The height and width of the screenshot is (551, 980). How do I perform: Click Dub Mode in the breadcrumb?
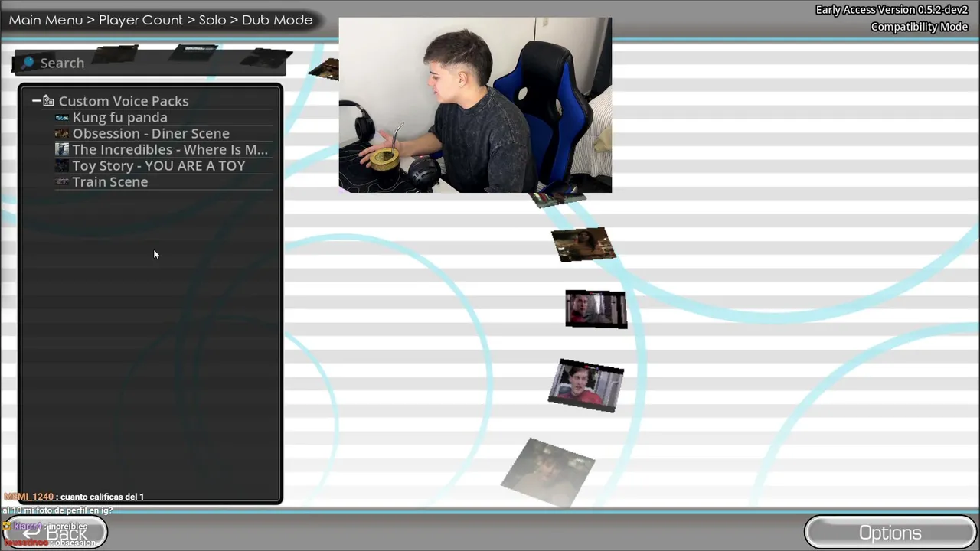point(277,20)
